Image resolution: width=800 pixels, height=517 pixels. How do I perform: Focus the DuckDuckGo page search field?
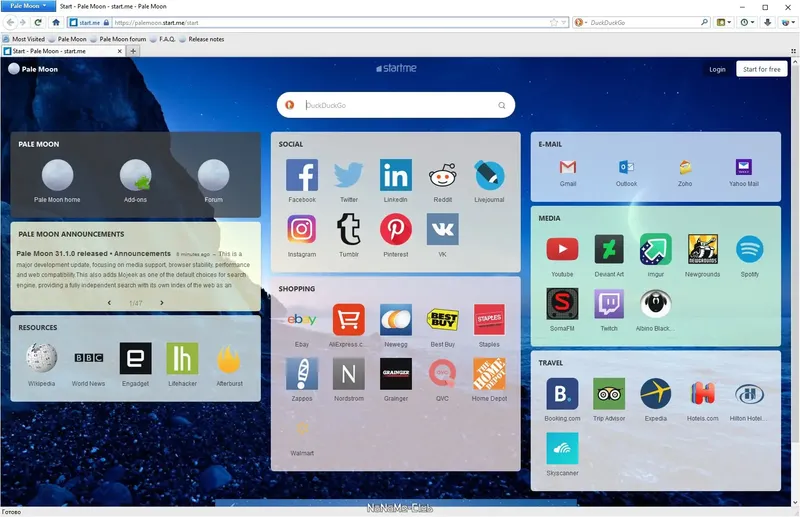coord(396,105)
